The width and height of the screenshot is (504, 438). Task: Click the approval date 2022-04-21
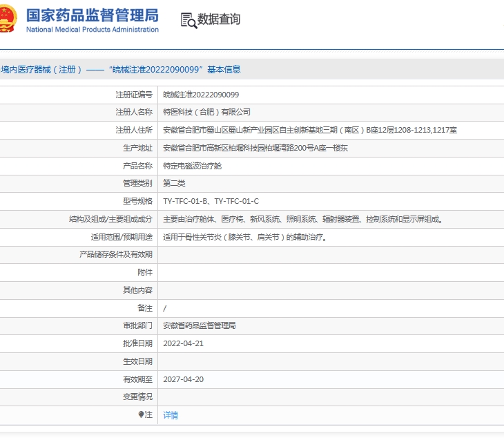(183, 343)
